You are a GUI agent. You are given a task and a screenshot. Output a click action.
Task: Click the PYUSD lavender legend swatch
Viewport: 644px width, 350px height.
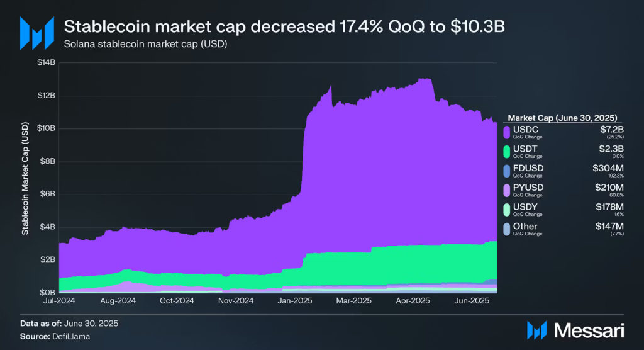point(507,189)
